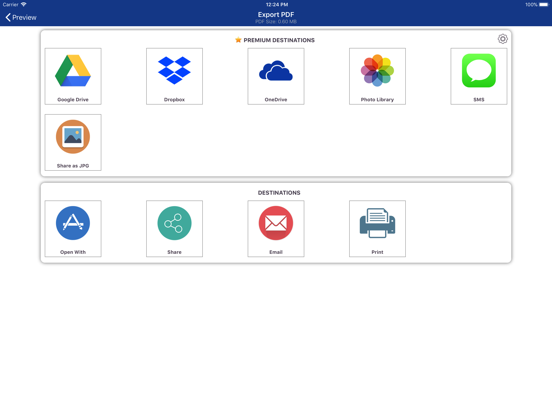This screenshot has height=414, width=552.
Task: Tap the Premium Destinations star icon
Action: click(x=238, y=40)
